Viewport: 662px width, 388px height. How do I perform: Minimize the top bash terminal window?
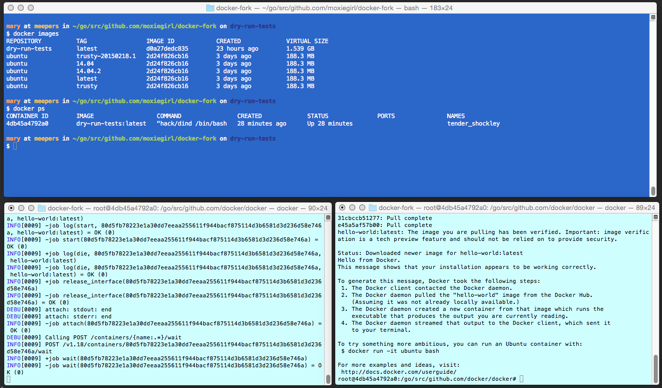[x=21, y=8]
